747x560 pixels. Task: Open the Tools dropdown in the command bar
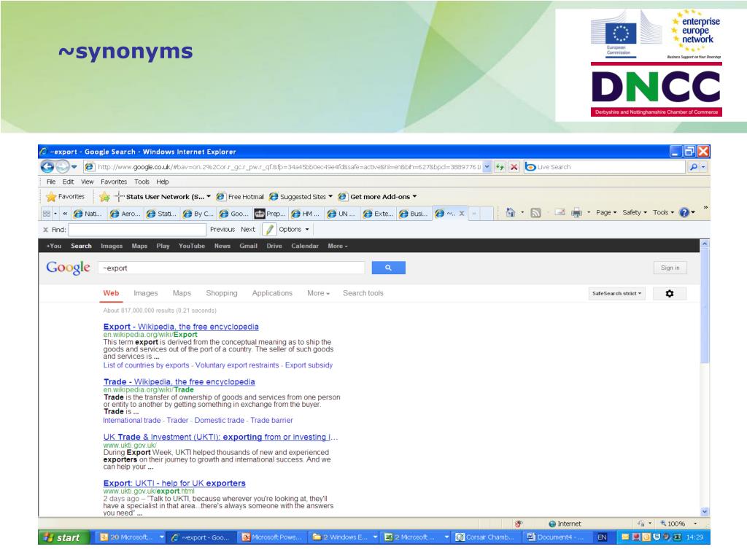[663, 213]
